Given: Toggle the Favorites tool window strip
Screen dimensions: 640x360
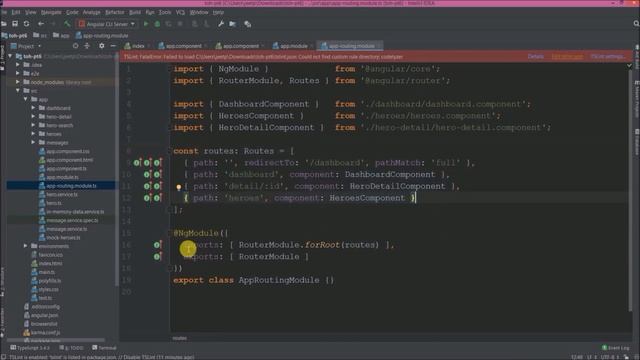Looking at the screenshot, I should pyautogui.click(x=2, y=321).
